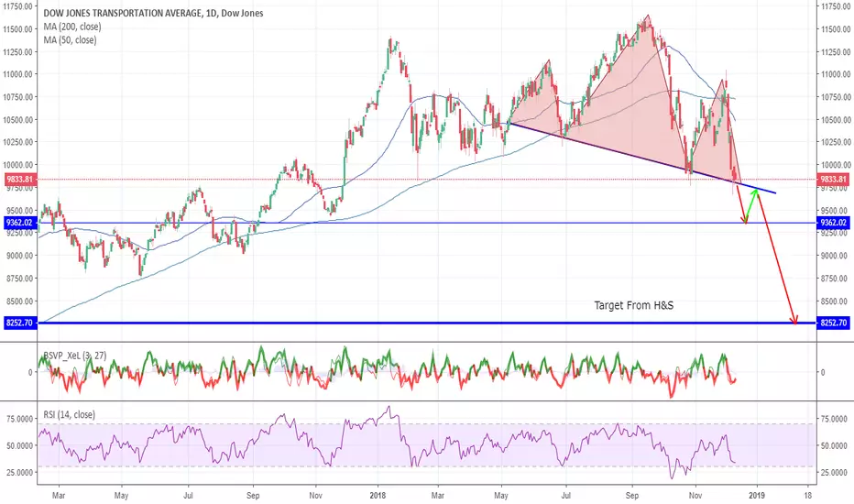Click the 9000.00 value on left price scale
854x504 pixels.
tap(19, 256)
